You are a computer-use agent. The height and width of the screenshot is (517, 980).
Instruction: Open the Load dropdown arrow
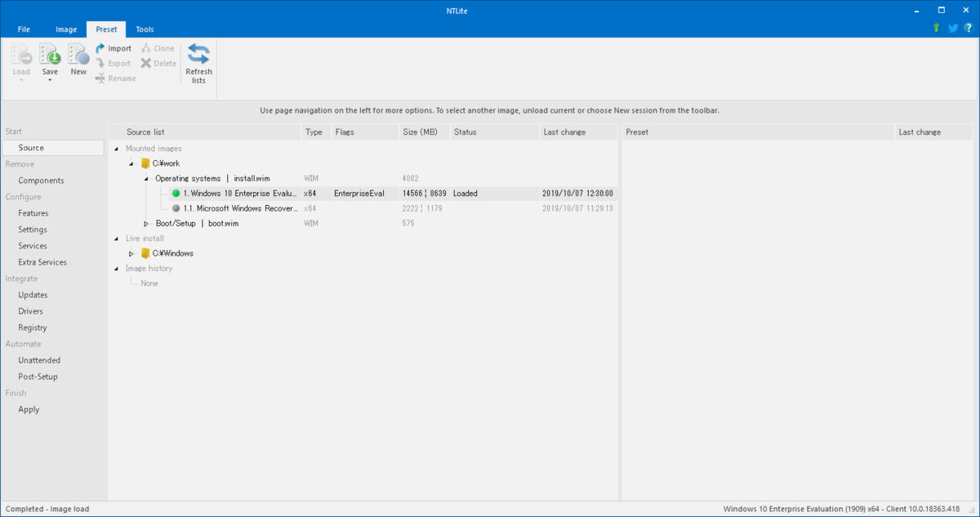pos(21,80)
